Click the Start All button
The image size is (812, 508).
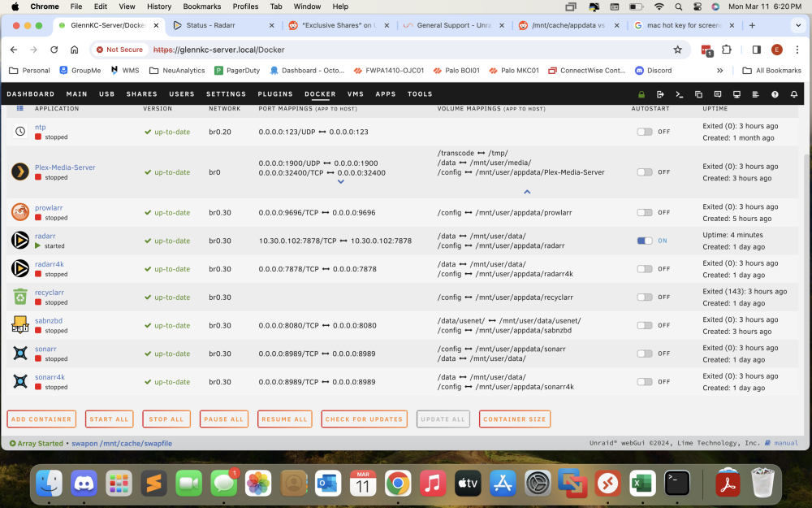click(109, 419)
